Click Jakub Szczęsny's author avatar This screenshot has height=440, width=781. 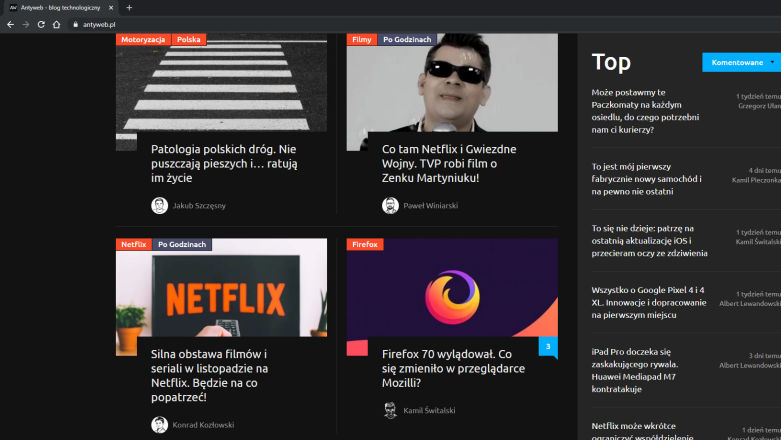(x=159, y=205)
